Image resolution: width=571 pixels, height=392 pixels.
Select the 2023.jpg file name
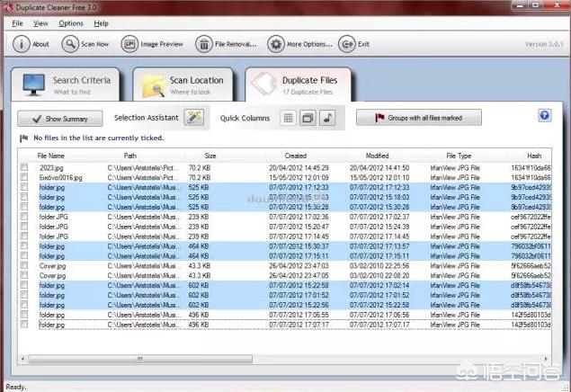click(x=51, y=168)
